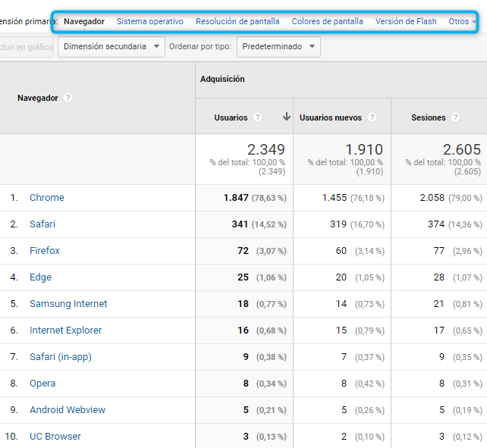Click total new users value 1.910
Image resolution: width=487 pixels, height=448 pixels.
pyautogui.click(x=364, y=149)
